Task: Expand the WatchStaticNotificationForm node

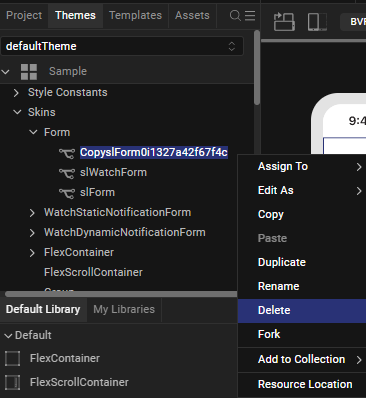Action: [32, 213]
